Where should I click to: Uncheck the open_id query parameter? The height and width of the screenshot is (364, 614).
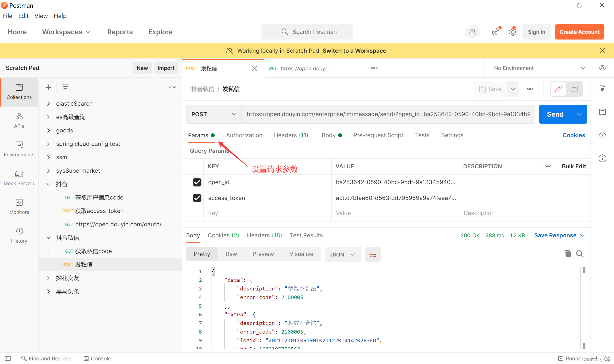pos(197,182)
